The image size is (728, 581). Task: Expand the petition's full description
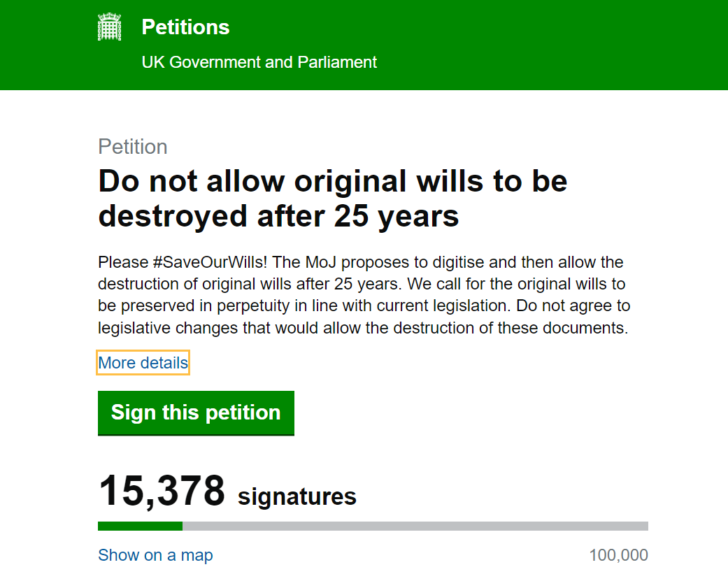143,362
